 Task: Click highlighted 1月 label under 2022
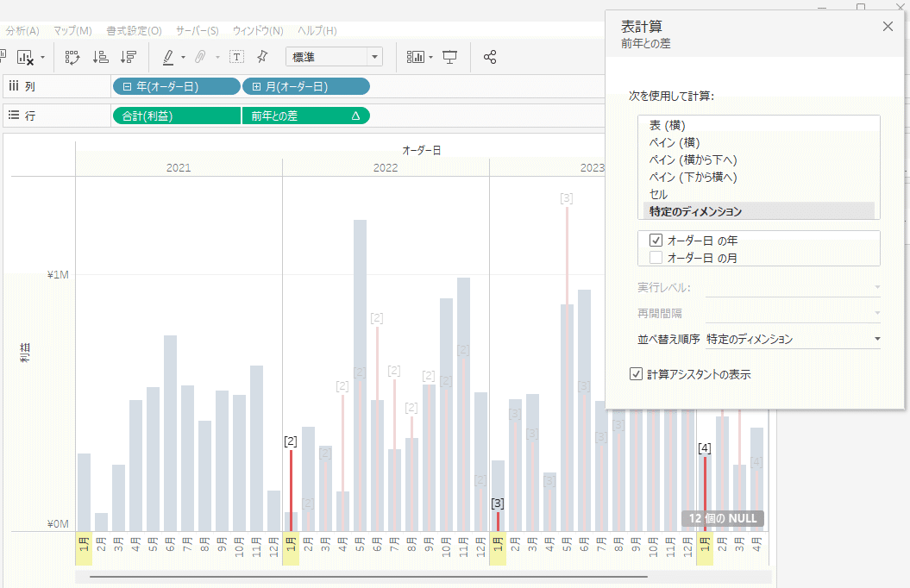pyautogui.click(x=291, y=548)
